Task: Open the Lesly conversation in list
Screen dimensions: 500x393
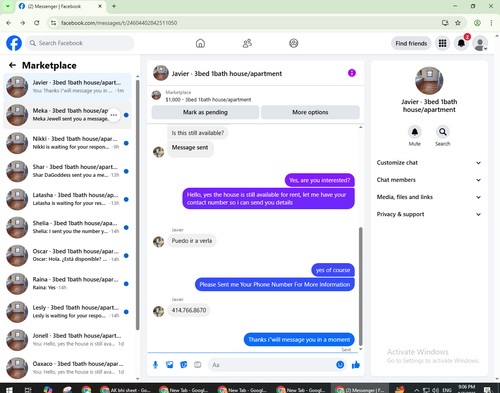Action: tap(67, 312)
